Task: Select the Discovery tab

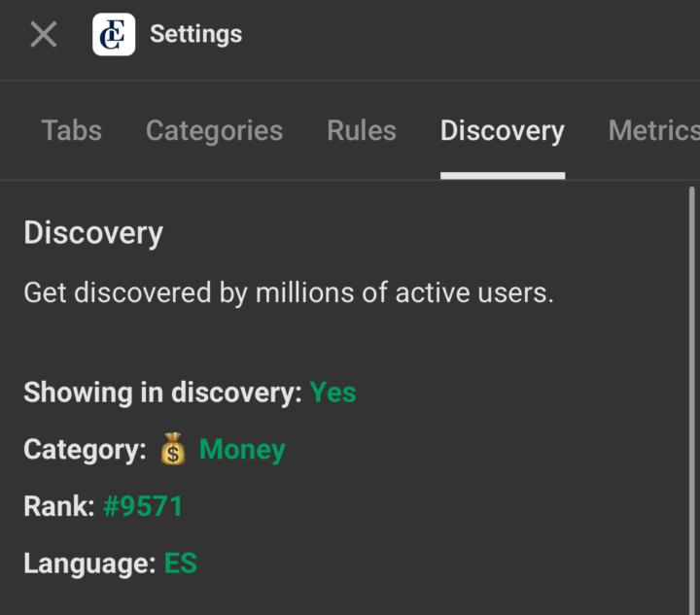Action: (502, 131)
